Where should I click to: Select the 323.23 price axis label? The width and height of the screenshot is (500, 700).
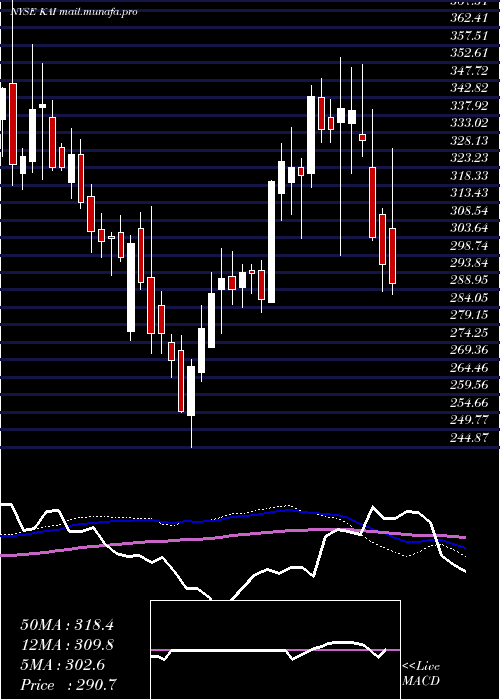(469, 158)
